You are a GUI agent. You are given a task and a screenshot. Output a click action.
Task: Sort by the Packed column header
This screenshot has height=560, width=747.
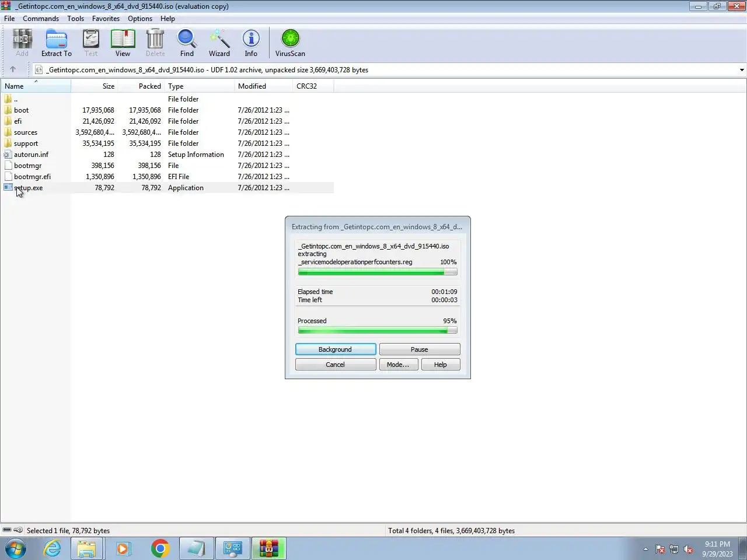(x=141, y=86)
